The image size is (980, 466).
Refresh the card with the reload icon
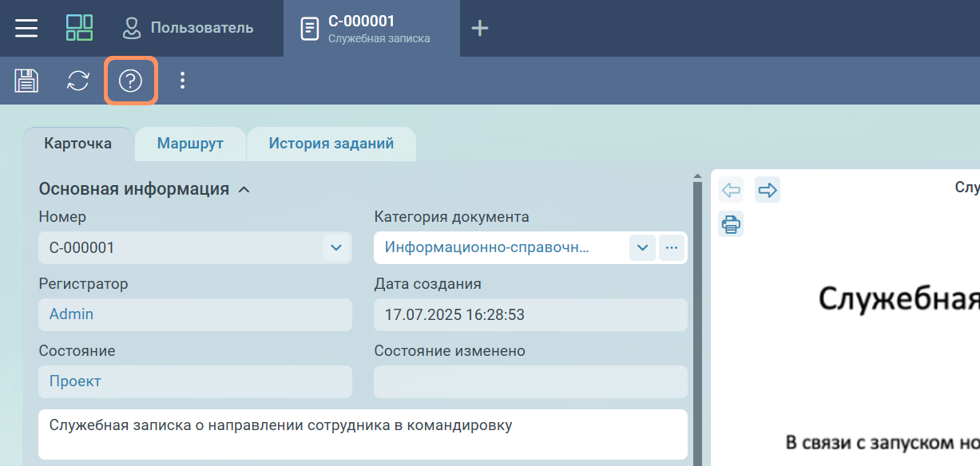(77, 81)
